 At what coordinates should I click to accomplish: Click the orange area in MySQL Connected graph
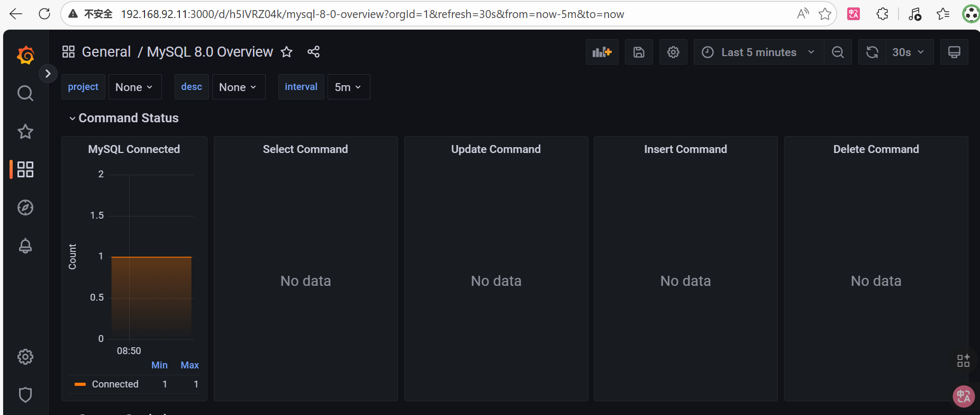[151, 297]
